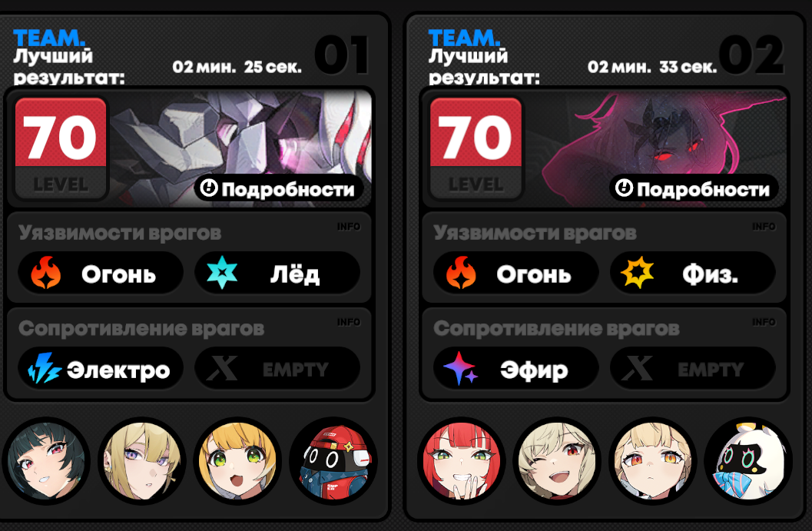Open Подробности for Team 01
This screenshot has width=812, height=531.
pyautogui.click(x=279, y=189)
